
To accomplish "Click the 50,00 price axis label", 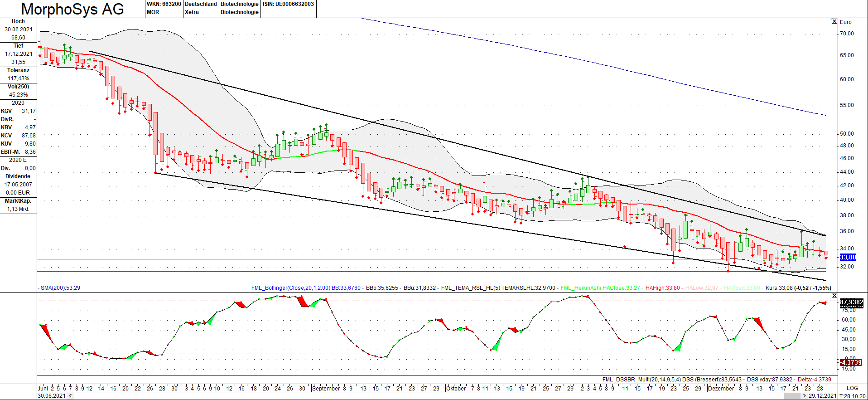I will [847, 134].
